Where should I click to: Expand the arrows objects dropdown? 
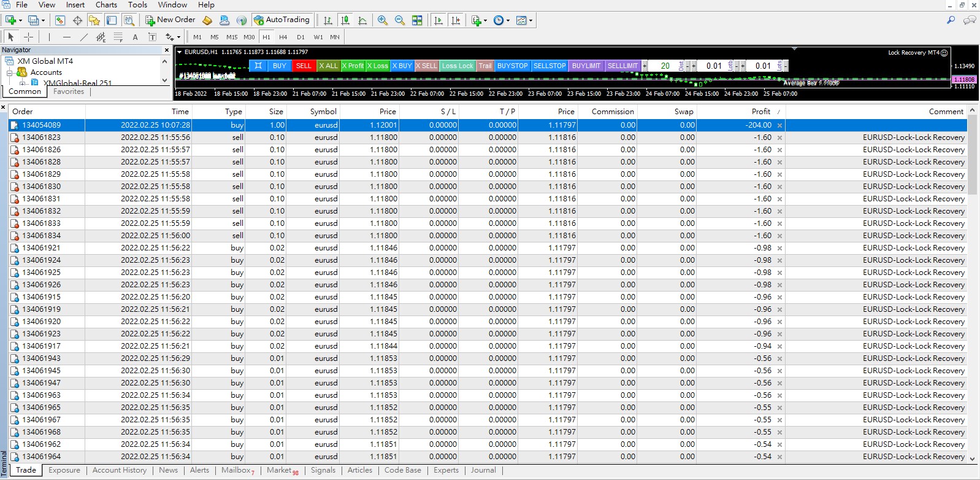178,37
